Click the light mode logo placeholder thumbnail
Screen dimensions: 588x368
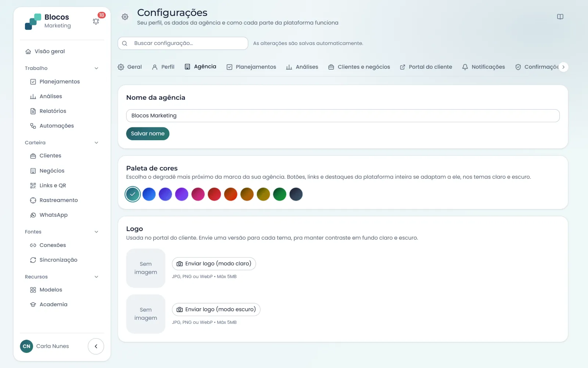click(146, 268)
